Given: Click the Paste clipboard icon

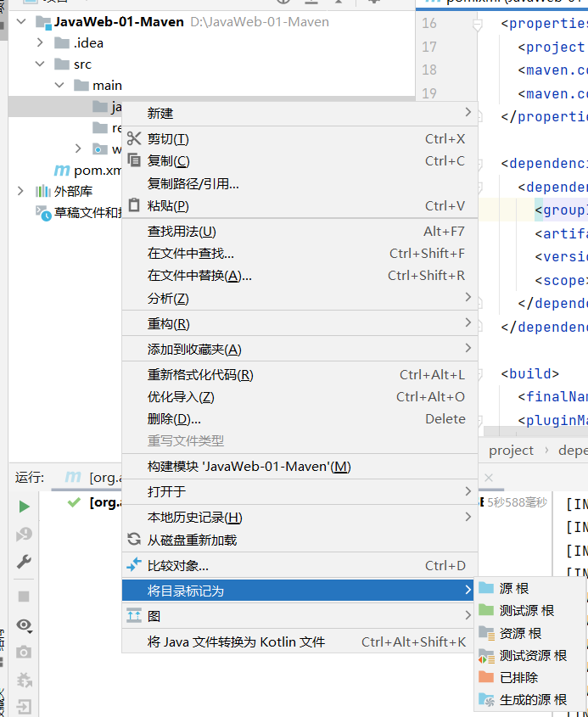Looking at the screenshot, I should pyautogui.click(x=134, y=204).
